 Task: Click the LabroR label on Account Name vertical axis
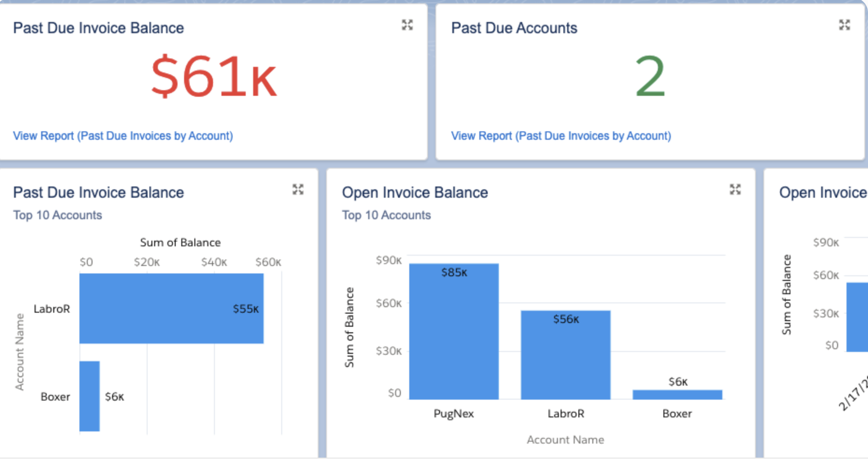click(52, 309)
